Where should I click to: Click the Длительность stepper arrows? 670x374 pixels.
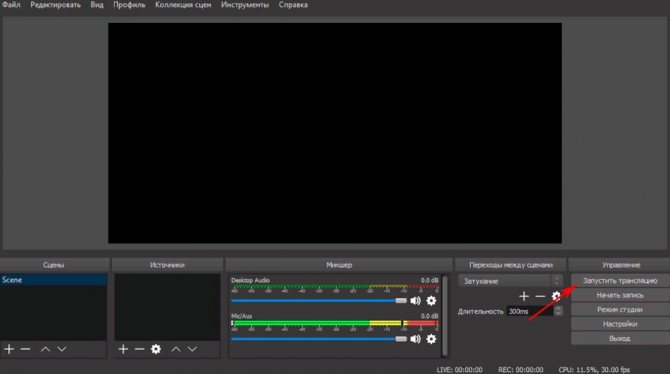(558, 311)
